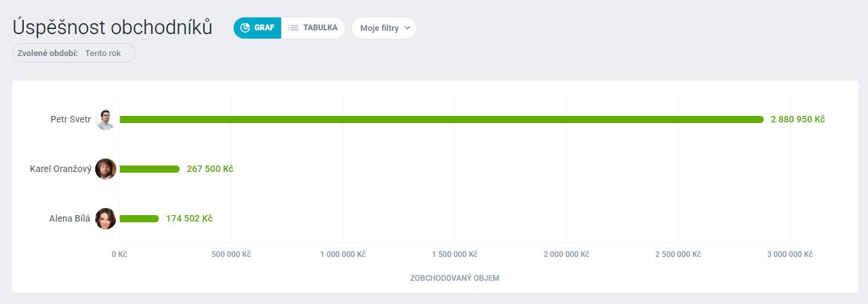The width and height of the screenshot is (868, 304).
Task: Open the Moje filtry dropdown
Action: [x=384, y=28]
